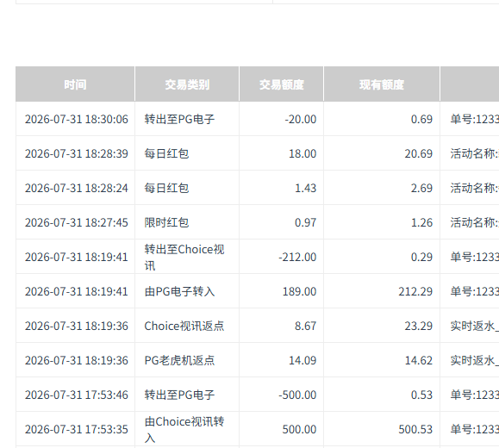Select the 500.53 balance value
499x448 pixels.
415,429
